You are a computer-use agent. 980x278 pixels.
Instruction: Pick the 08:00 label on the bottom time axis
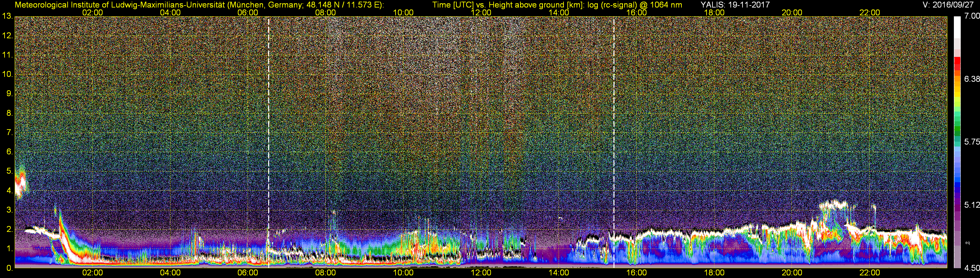325,273
